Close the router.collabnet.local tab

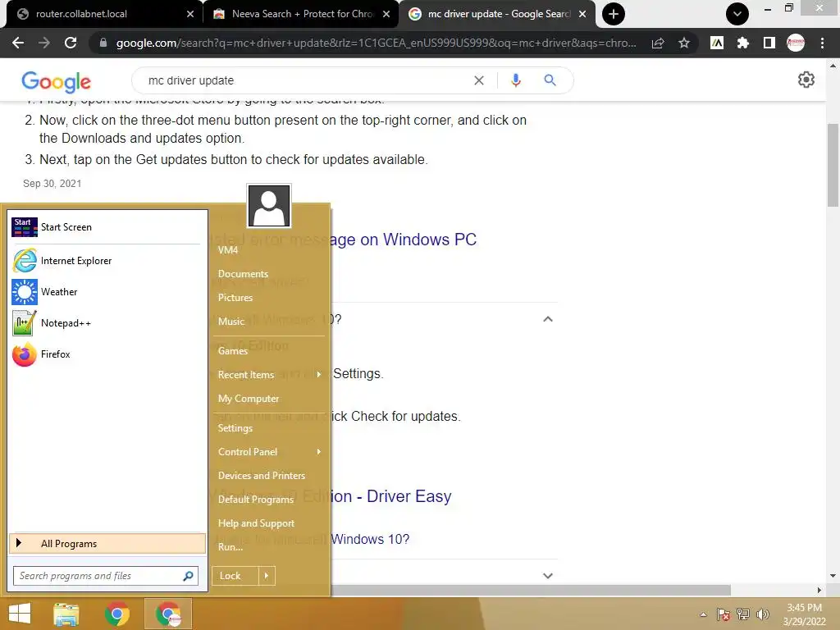[190, 14]
